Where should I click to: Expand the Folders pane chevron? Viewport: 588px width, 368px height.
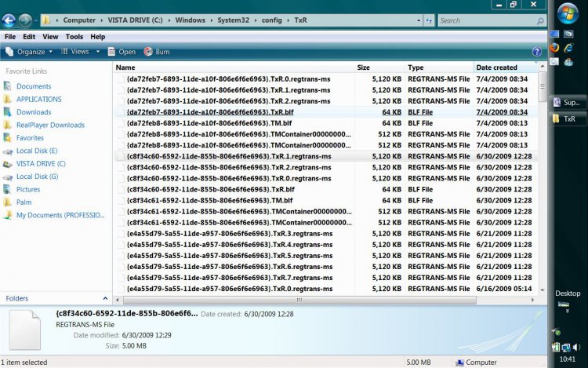click(105, 299)
